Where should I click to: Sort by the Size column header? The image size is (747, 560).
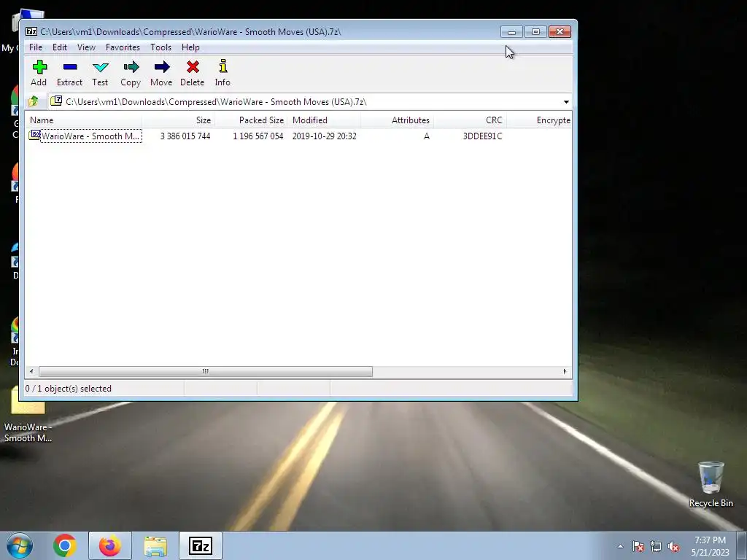pyautogui.click(x=178, y=120)
